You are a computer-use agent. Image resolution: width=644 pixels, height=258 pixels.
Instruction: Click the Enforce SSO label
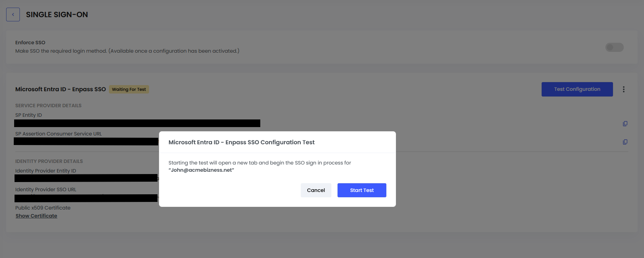pyautogui.click(x=30, y=43)
